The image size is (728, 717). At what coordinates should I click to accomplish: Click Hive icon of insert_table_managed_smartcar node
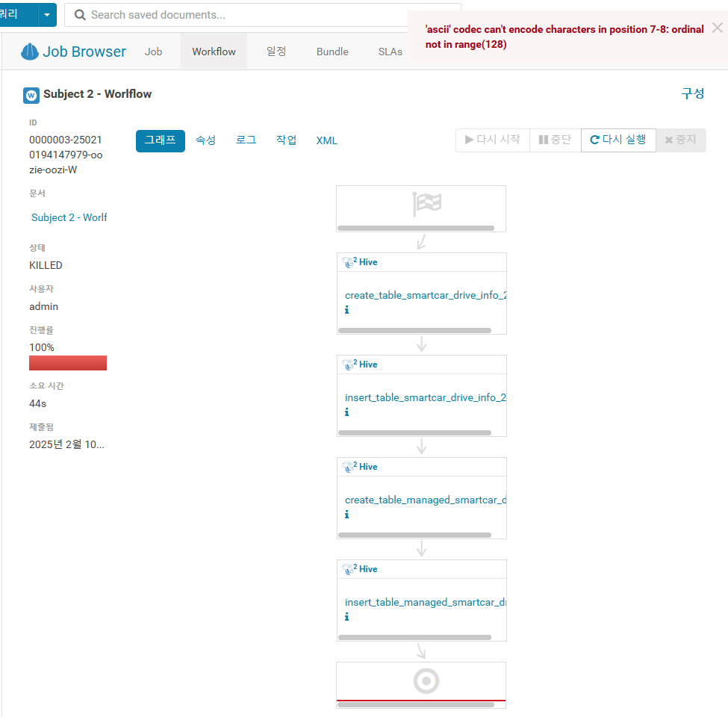[x=348, y=569]
